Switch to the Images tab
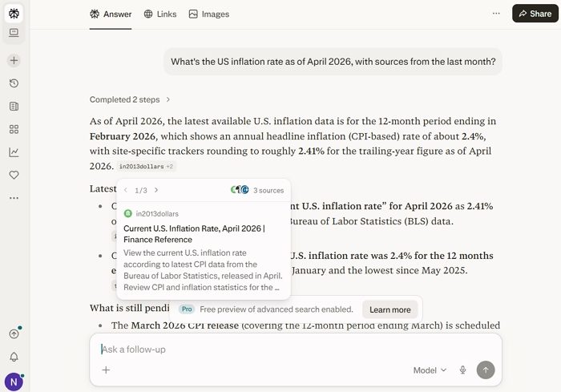The image size is (561, 392). point(208,14)
